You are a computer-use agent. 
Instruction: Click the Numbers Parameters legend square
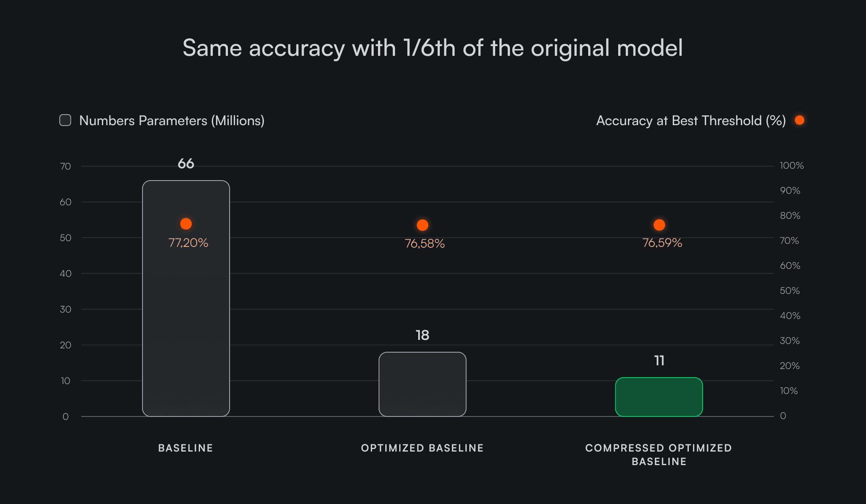65,121
